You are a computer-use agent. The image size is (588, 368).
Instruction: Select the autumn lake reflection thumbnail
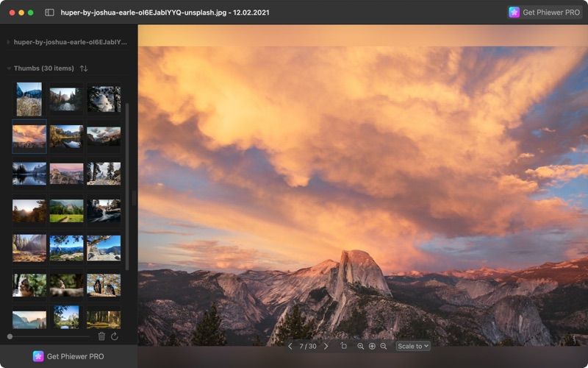pyautogui.click(x=66, y=136)
